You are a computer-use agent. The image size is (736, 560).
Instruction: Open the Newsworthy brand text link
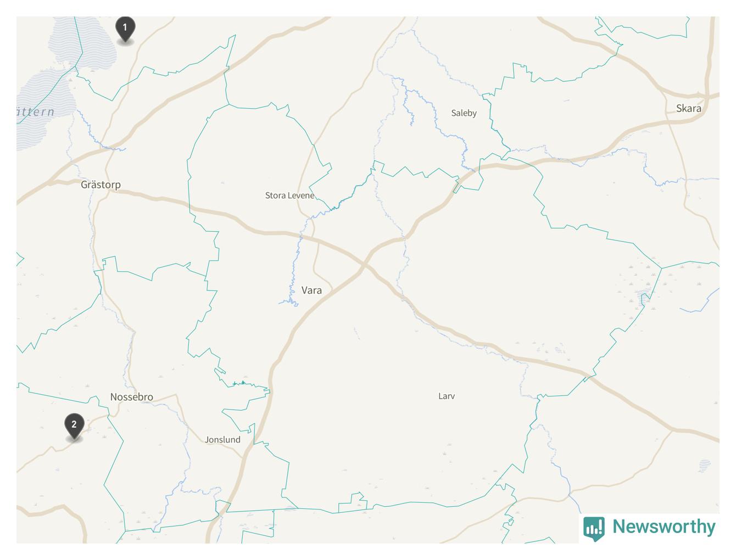664,527
